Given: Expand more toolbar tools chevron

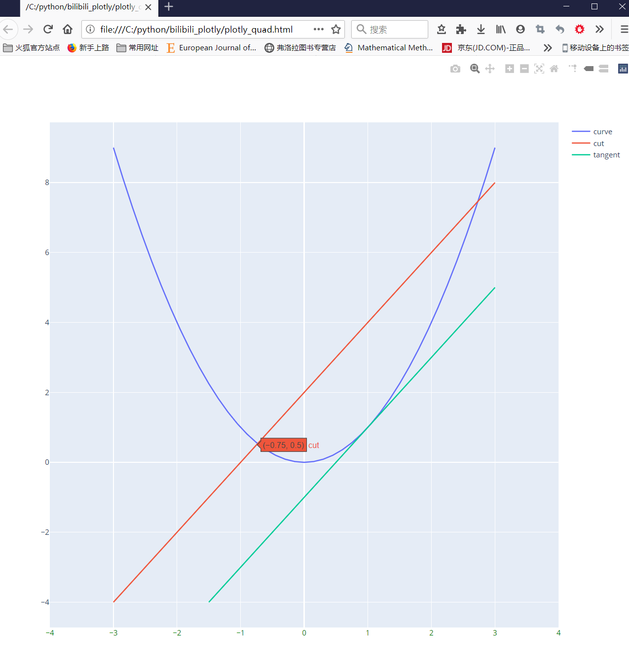Looking at the screenshot, I should tap(599, 29).
